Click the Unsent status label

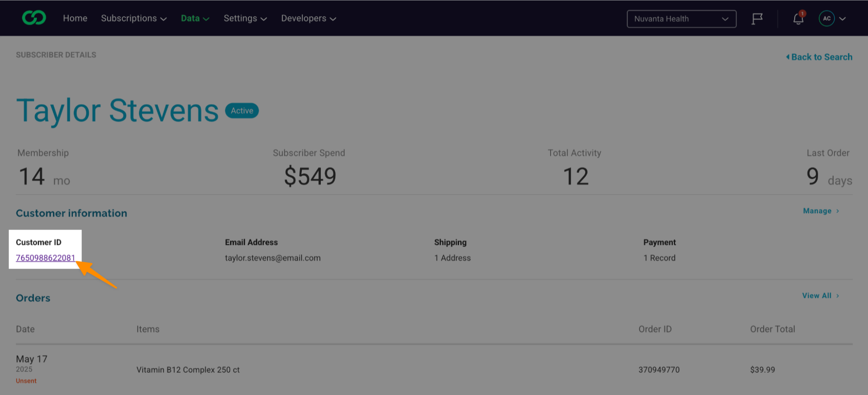[x=26, y=381]
